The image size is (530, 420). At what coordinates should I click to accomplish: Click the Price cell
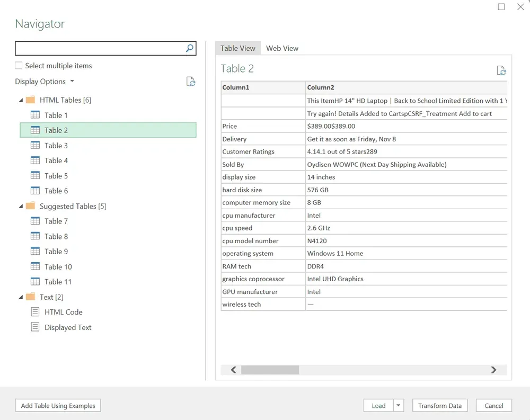pyautogui.click(x=263, y=126)
